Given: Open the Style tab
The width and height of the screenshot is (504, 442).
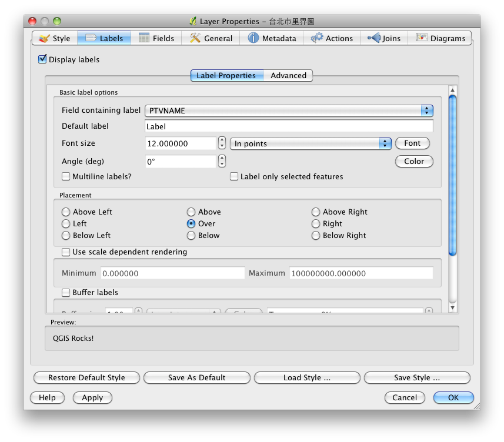Looking at the screenshot, I should pyautogui.click(x=55, y=38).
